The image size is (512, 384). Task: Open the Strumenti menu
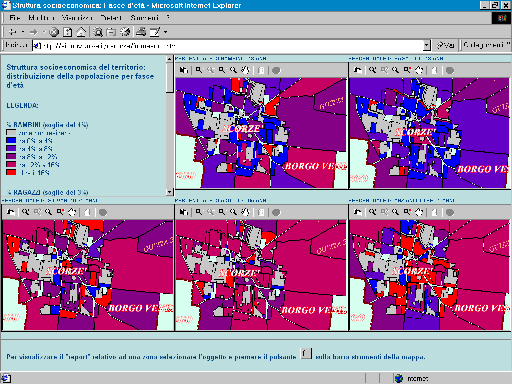click(x=144, y=18)
